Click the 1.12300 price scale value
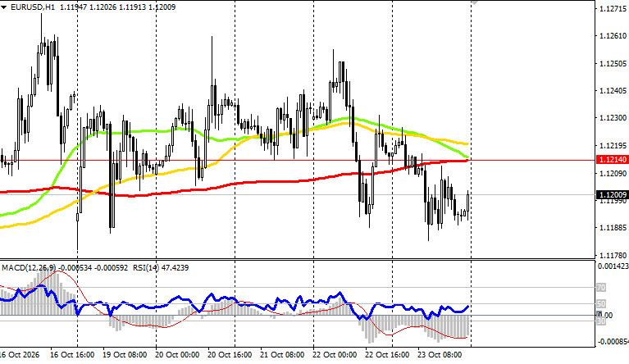The width and height of the screenshot is (629, 364). [x=613, y=118]
